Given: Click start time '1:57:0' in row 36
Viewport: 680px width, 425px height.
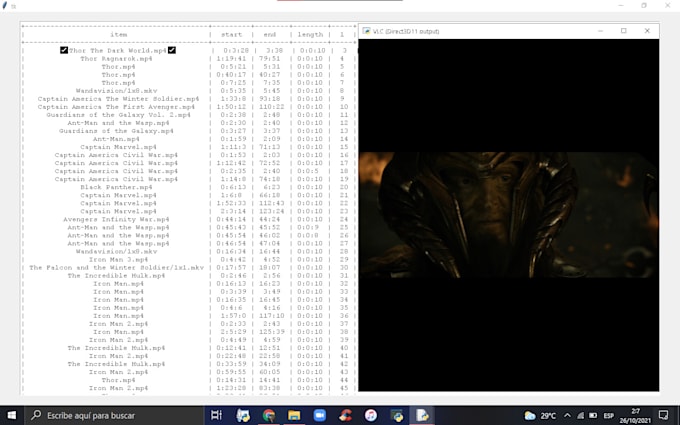Looking at the screenshot, I should pyautogui.click(x=231, y=316).
